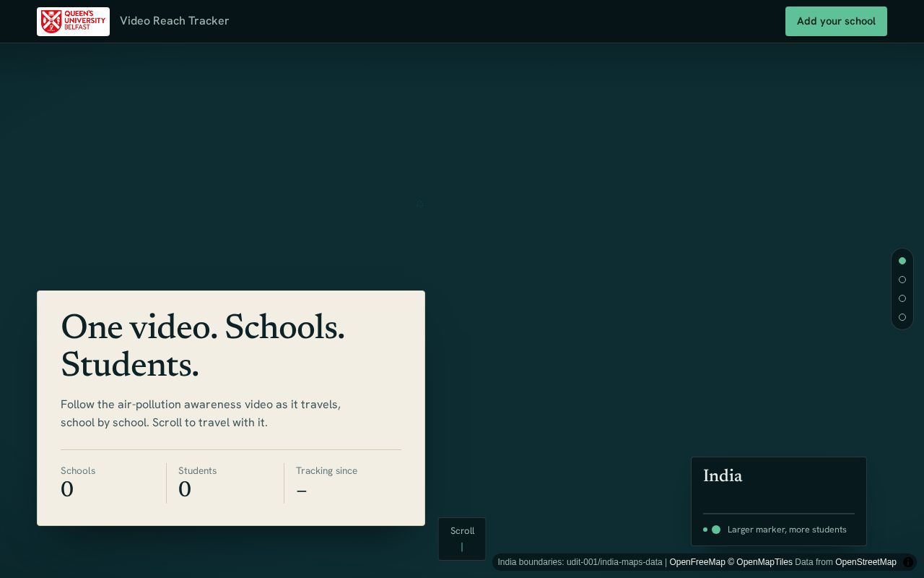Click the Video Reach Tracker title
Image resolution: width=924 pixels, height=578 pixels.
click(175, 21)
